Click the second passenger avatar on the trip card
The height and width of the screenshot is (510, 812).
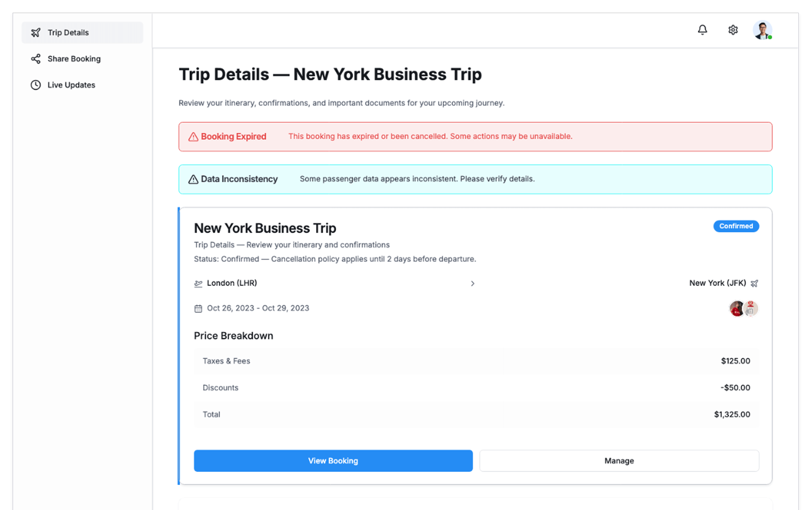751,309
